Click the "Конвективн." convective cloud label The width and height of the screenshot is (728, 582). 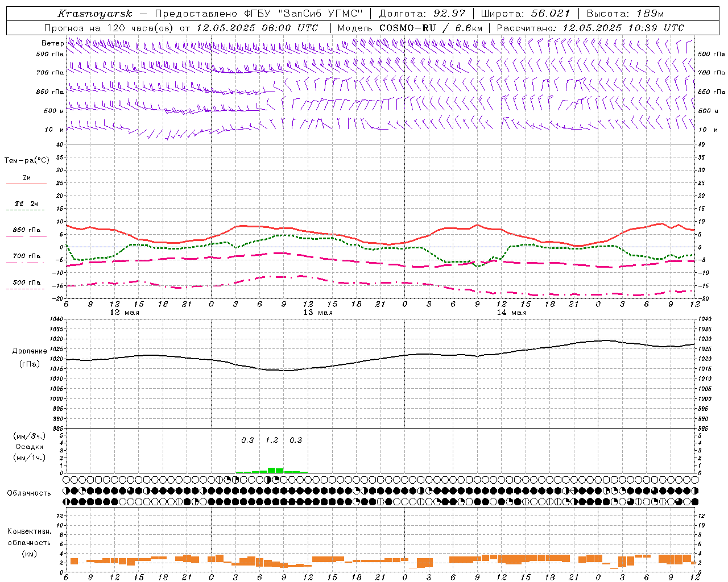pyautogui.click(x=29, y=531)
